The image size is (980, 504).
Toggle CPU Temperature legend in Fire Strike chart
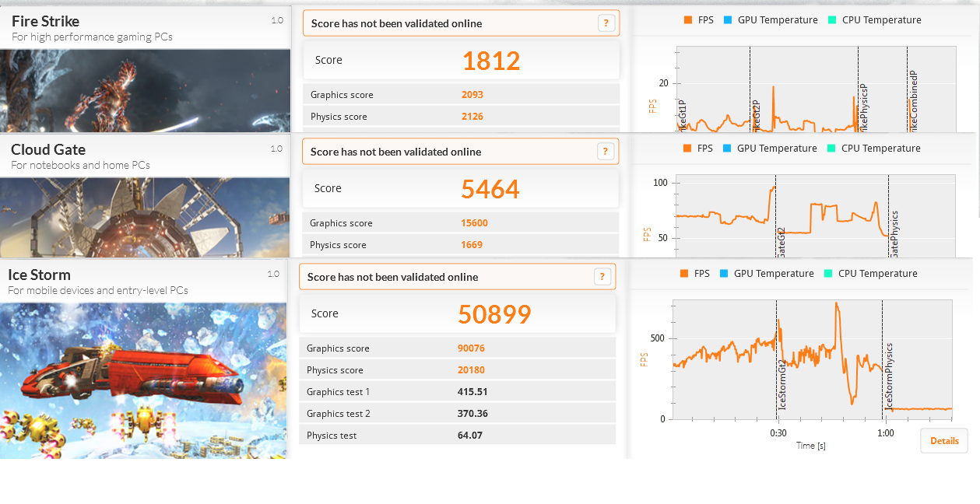(874, 20)
